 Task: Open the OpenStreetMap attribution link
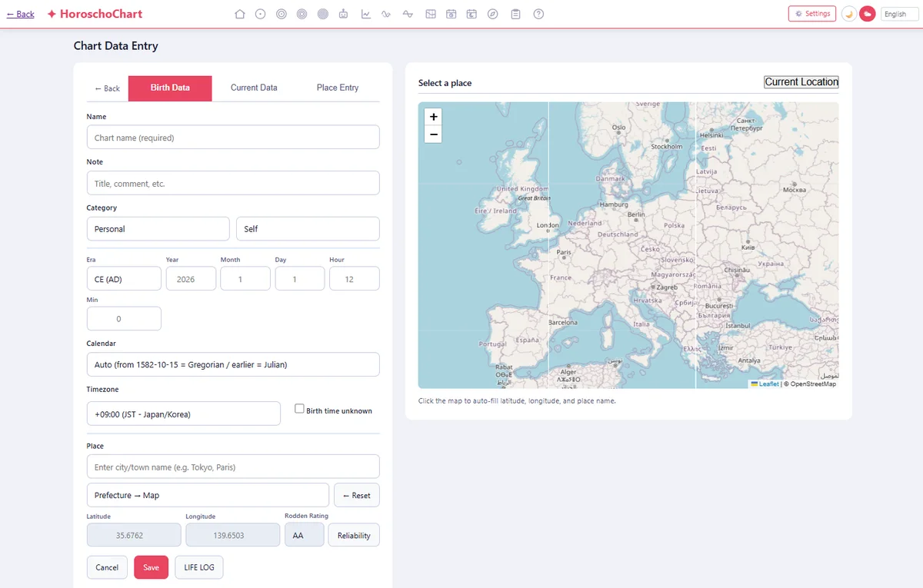click(813, 384)
